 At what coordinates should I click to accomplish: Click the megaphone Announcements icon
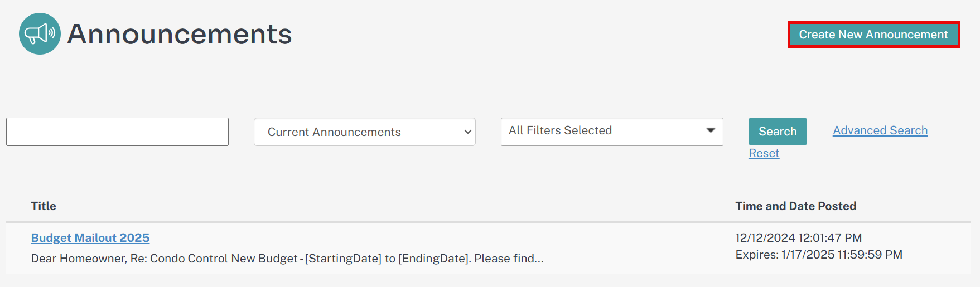tap(40, 34)
